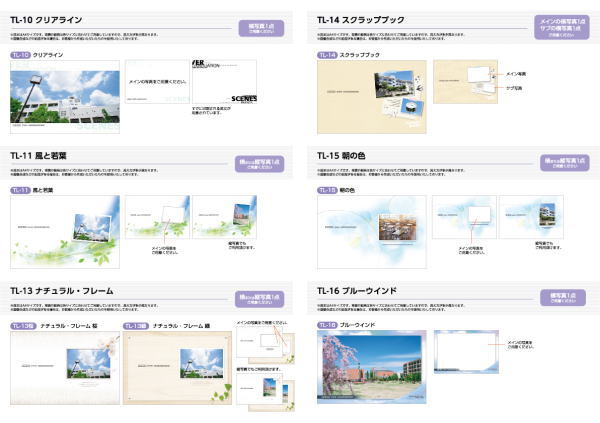Select the small TL-16 pill label
This screenshot has height=423, width=600.
tap(327, 325)
